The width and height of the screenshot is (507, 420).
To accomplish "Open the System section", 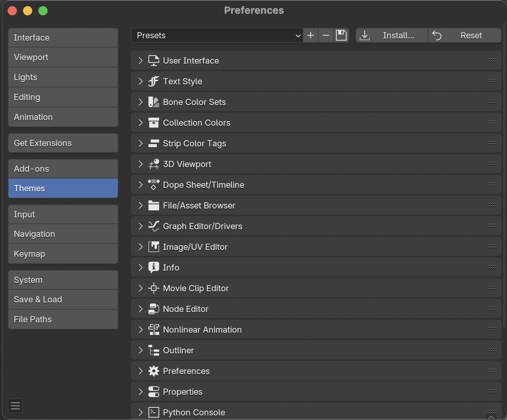I will point(63,280).
